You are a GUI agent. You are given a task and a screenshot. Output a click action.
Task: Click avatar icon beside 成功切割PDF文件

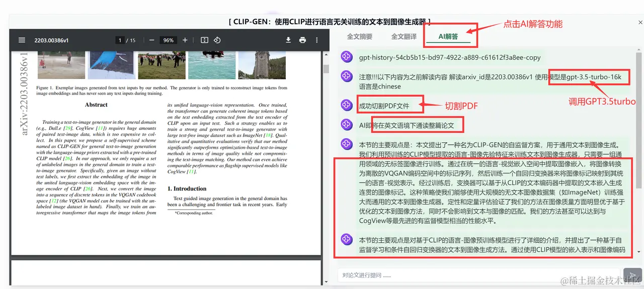(x=346, y=105)
